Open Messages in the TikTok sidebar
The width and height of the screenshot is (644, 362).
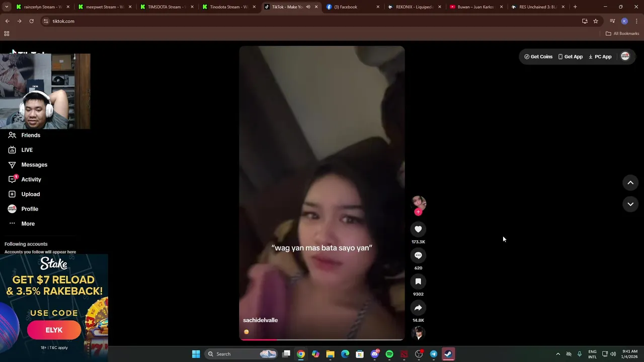pos(28,164)
